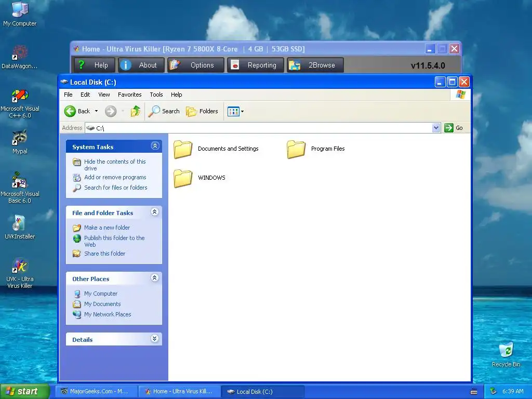
Task: Collapse the System Tasks panel
Action: point(155,146)
